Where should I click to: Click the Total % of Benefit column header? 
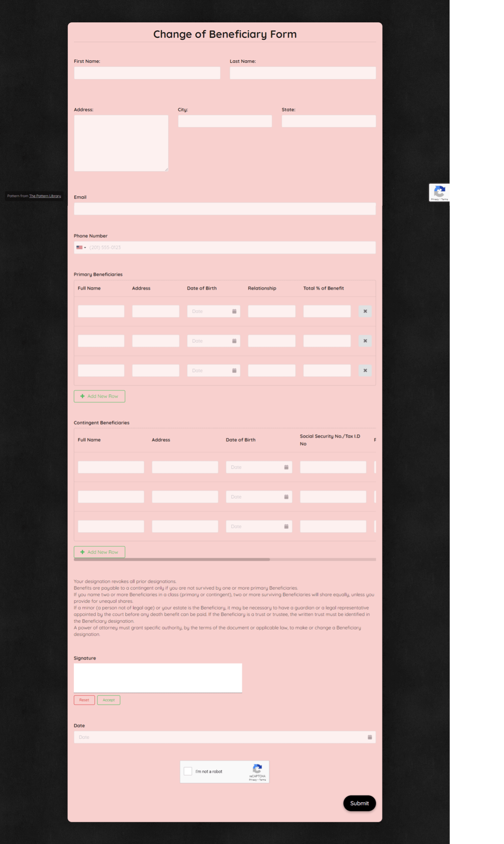[323, 288]
